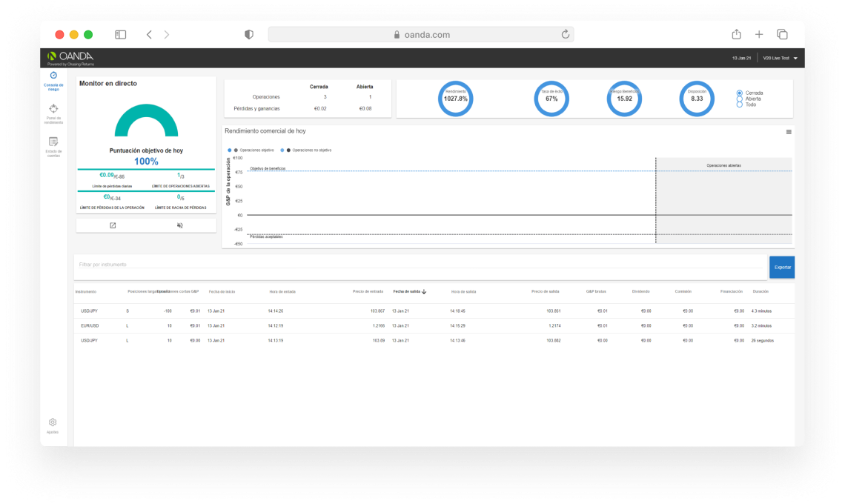Open the chart hamburger menu icon
This screenshot has width=845, height=504.
click(x=789, y=132)
